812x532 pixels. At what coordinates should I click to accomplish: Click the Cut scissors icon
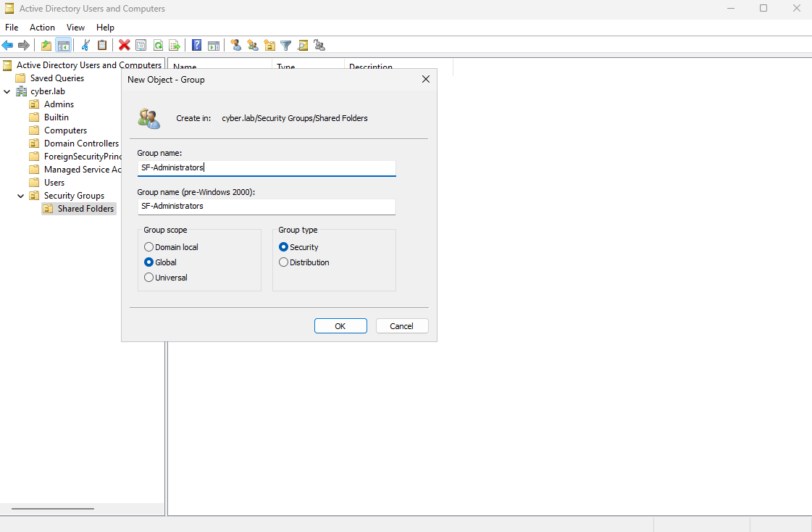point(85,45)
